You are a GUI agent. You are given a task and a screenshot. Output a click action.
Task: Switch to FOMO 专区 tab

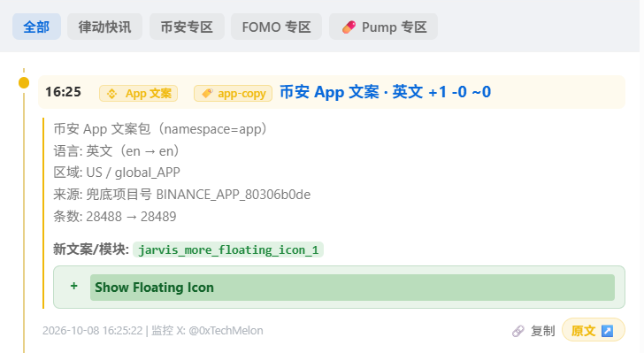tap(276, 27)
